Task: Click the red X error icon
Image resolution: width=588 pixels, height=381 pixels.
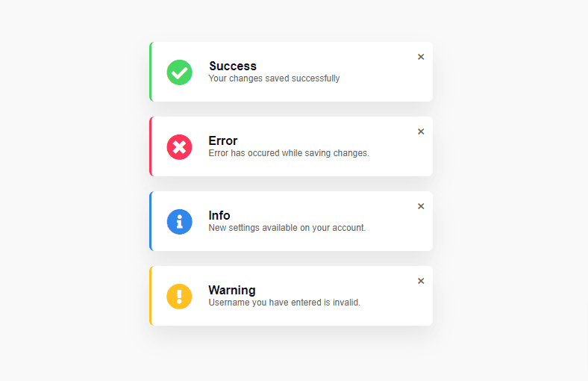Action: tap(179, 147)
